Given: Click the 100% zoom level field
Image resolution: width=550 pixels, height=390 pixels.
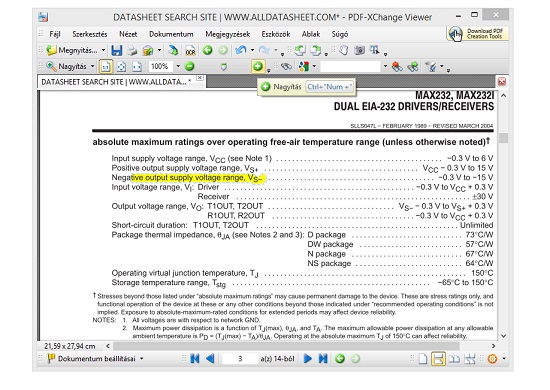Looking at the screenshot, I should [x=160, y=66].
